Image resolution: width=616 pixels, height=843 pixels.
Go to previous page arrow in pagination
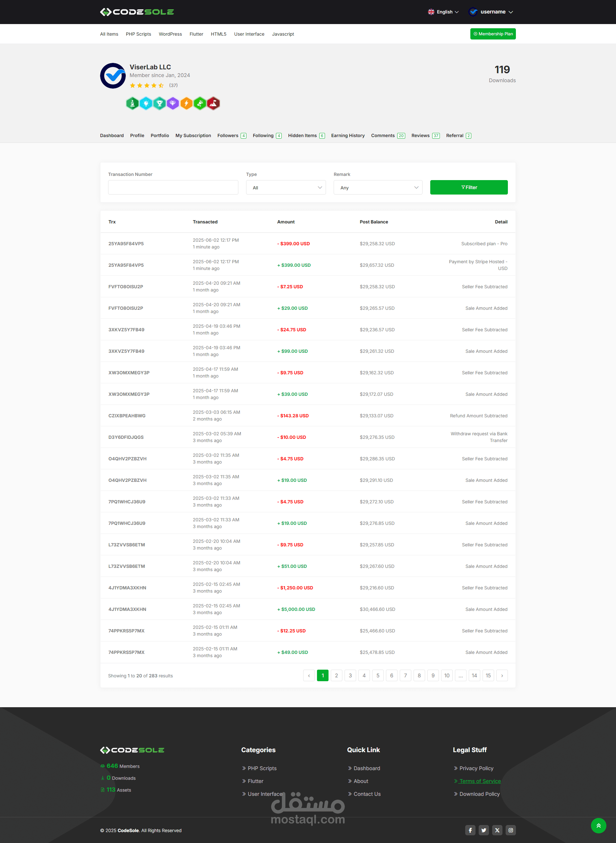pyautogui.click(x=309, y=675)
